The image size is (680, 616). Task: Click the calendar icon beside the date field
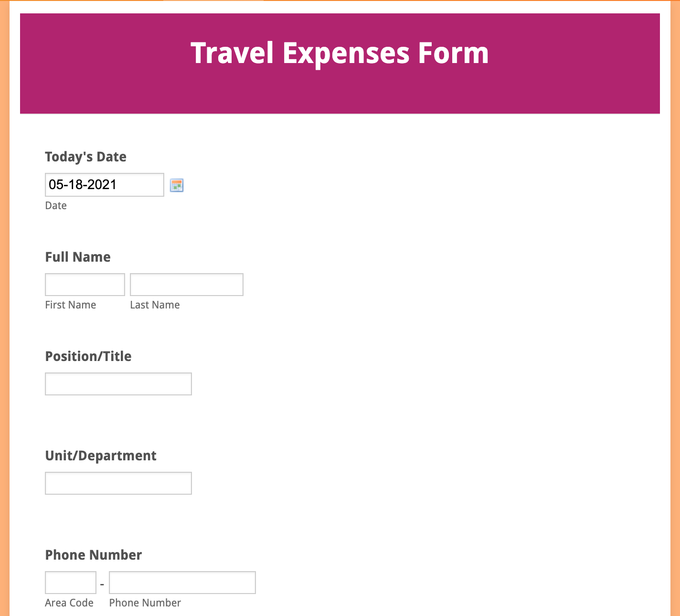tap(177, 185)
